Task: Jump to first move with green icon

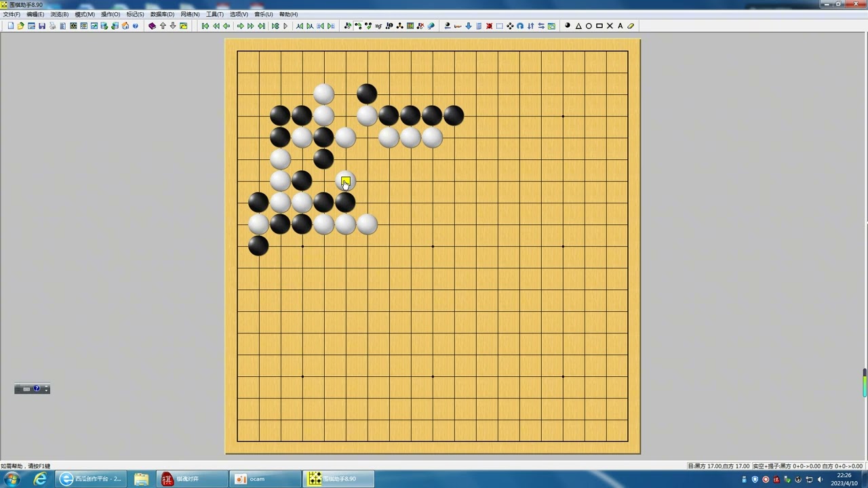Action: [205, 26]
